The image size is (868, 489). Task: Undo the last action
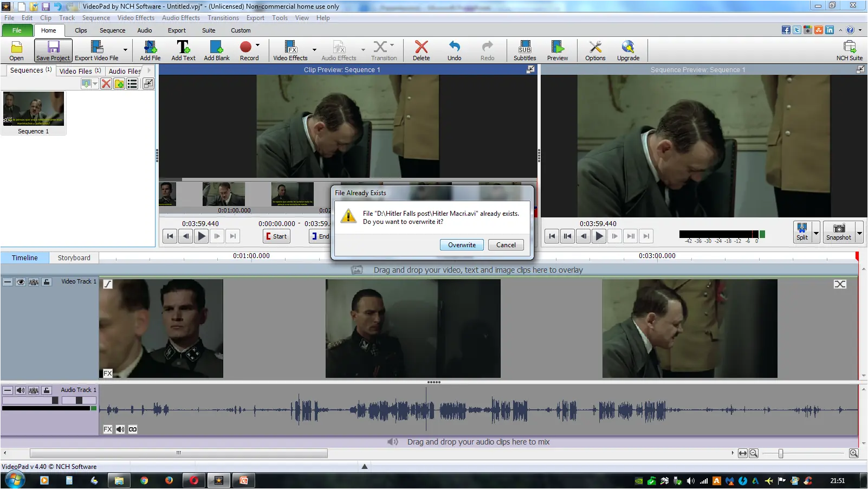[455, 50]
